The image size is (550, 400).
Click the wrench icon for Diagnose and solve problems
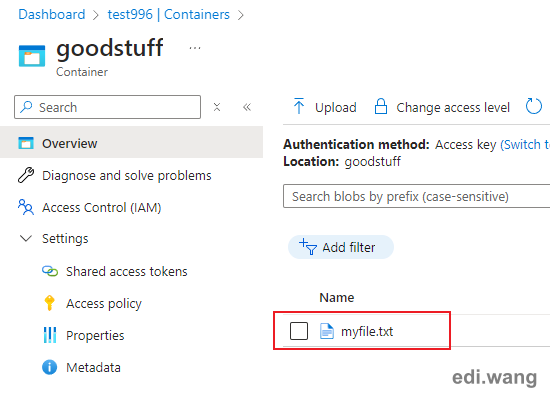26,175
